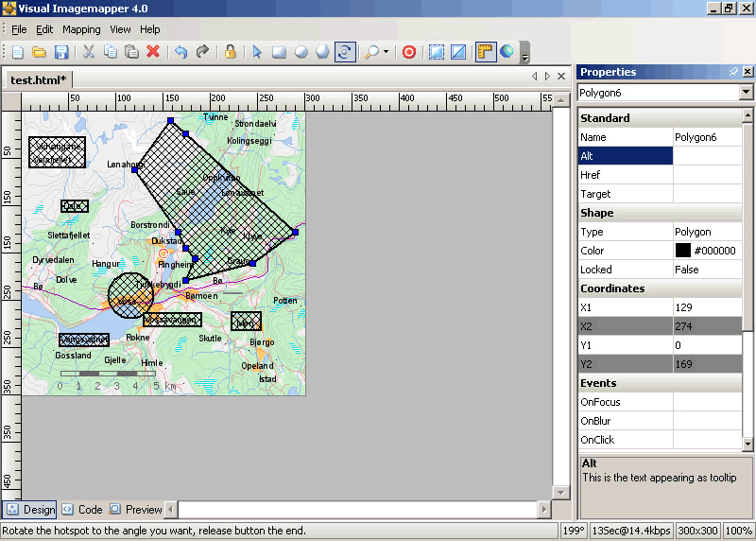The image size is (756, 541).
Task: Expand the toolbar overflow options
Action: pos(525,53)
